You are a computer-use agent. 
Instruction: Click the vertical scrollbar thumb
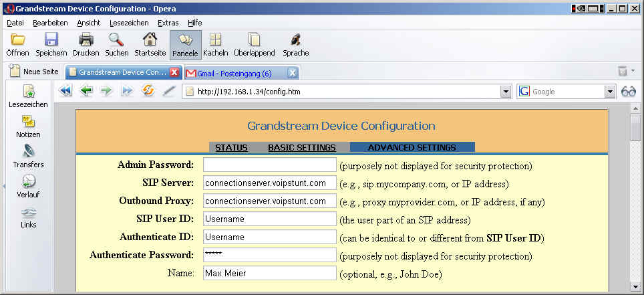pyautogui.click(x=635, y=128)
